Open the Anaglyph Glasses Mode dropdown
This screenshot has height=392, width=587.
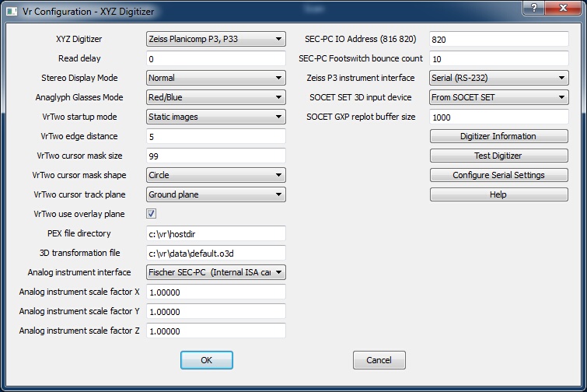[215, 97]
